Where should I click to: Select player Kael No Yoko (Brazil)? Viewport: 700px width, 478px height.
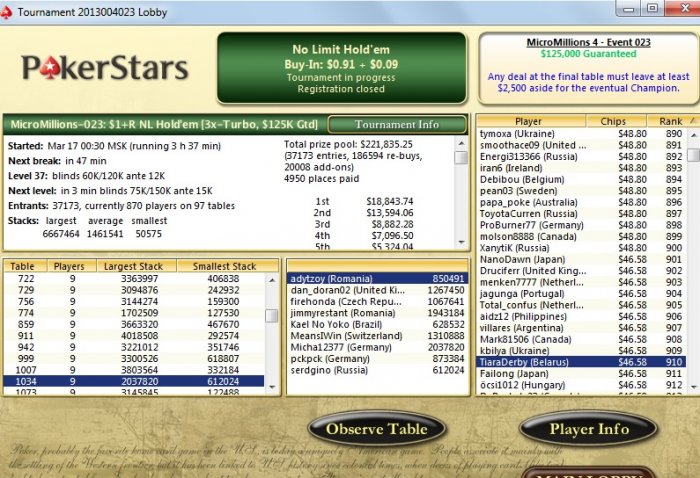[x=377, y=324]
